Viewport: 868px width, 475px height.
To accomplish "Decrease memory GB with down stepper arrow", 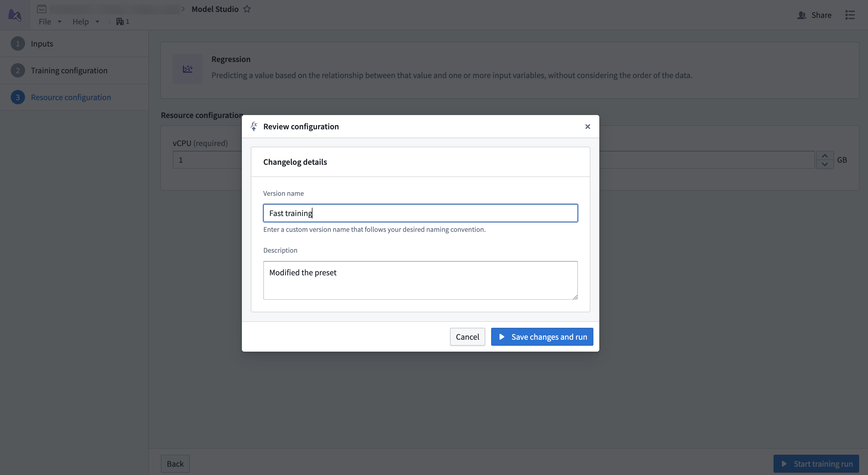I will pos(825,164).
